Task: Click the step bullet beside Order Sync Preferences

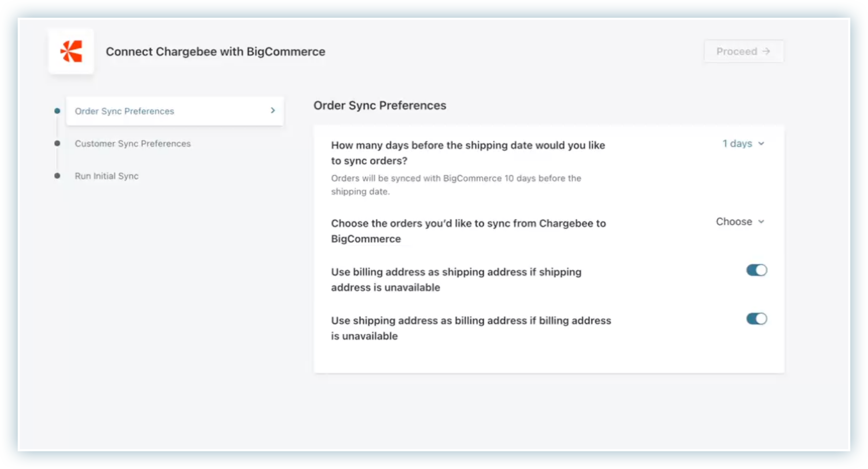Action: 57,111
